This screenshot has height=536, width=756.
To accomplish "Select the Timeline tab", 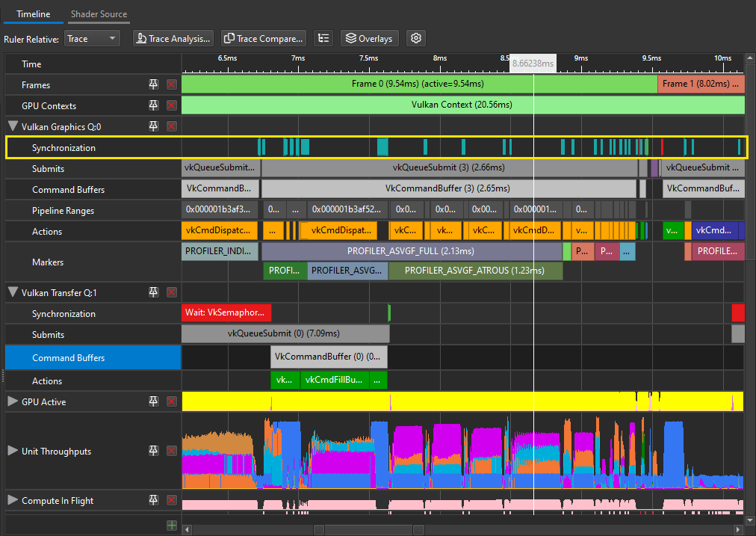I will (x=33, y=14).
